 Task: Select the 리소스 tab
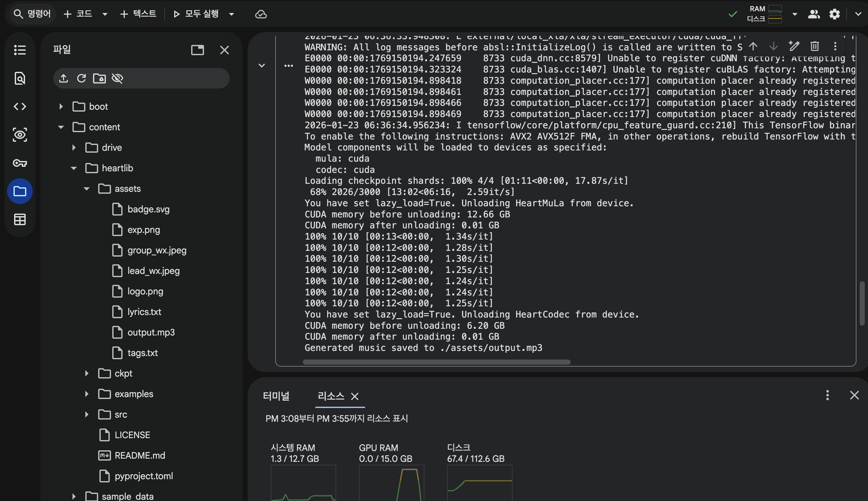point(331,396)
